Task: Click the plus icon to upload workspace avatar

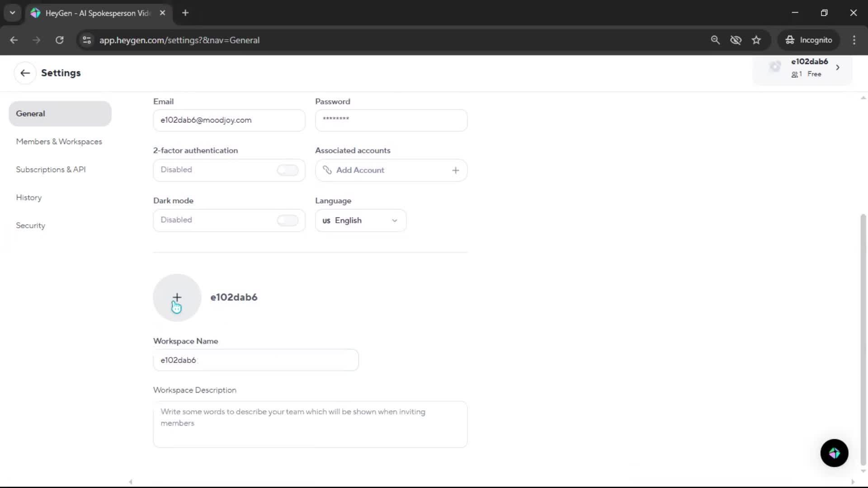Action: pos(177,297)
